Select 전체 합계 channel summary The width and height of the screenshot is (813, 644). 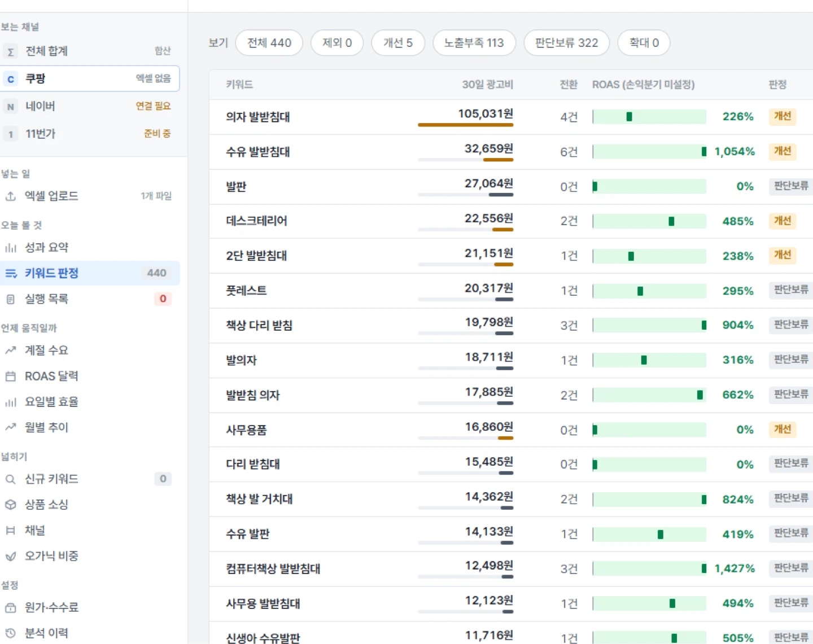[x=90, y=51]
